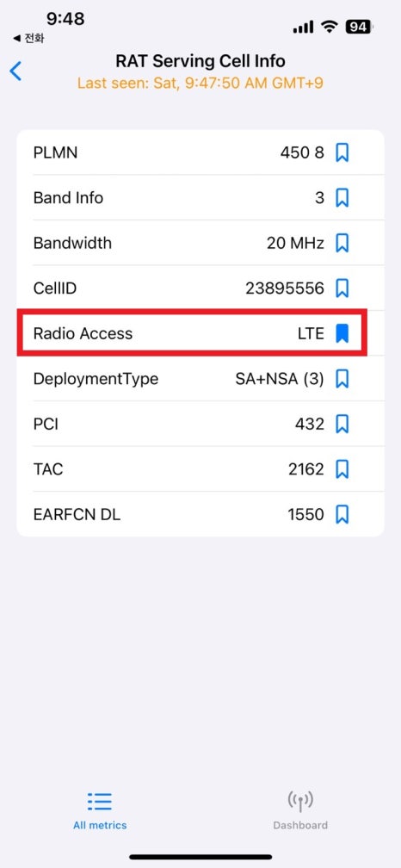
Task: Select the PLMN row label
Action: pos(55,152)
